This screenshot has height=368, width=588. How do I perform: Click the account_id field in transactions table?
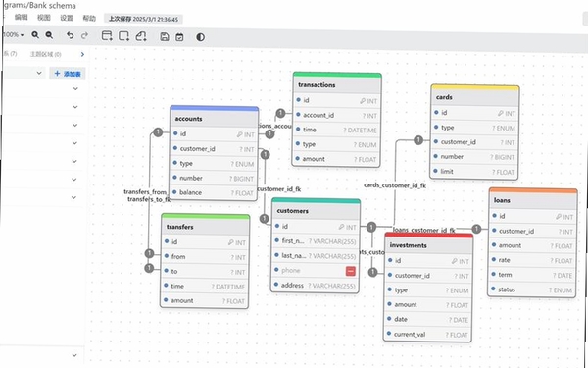click(336, 115)
